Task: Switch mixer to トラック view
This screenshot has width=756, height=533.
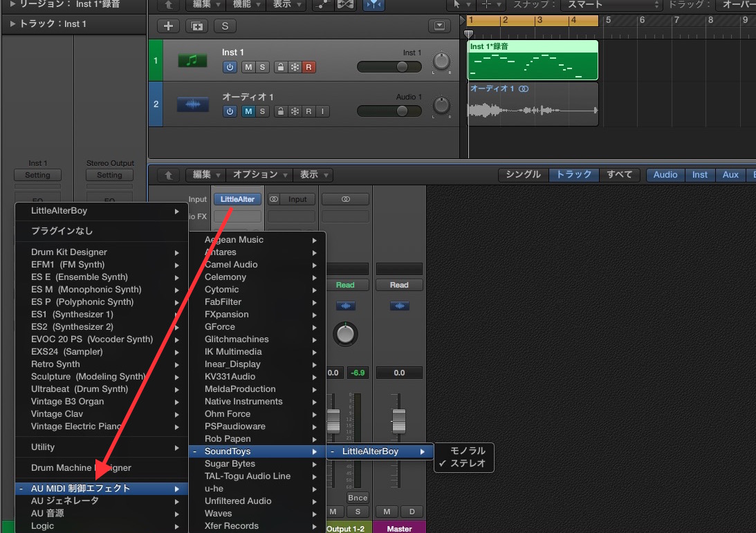Action: pyautogui.click(x=574, y=174)
